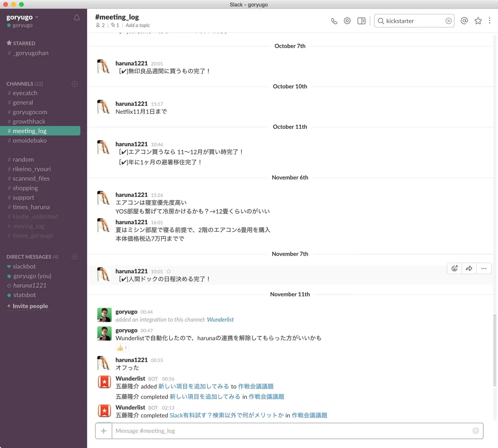Show more actions for 10:01 message

click(484, 269)
